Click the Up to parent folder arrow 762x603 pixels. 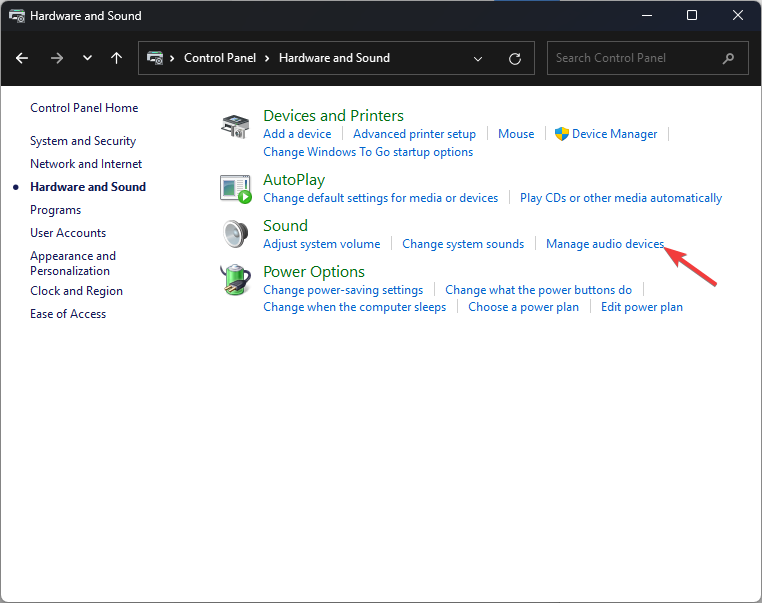116,58
